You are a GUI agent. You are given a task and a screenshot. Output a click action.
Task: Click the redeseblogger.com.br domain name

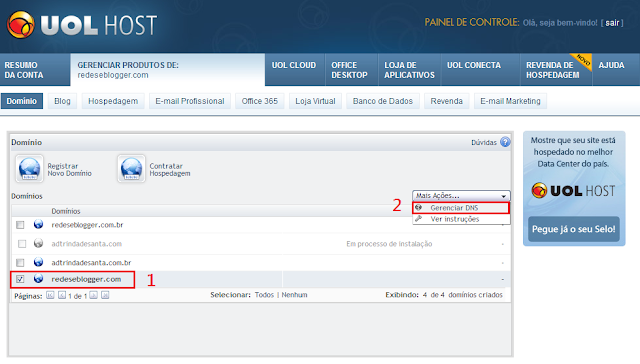point(87,225)
